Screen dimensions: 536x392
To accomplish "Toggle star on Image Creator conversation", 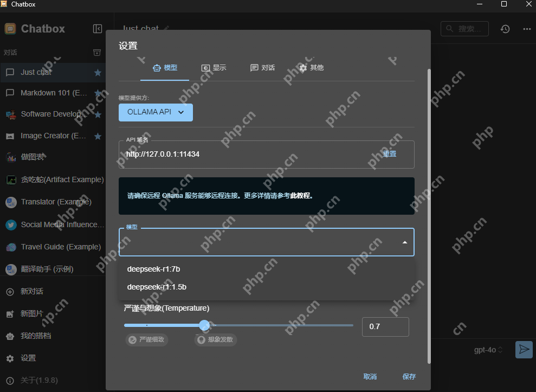I will click(98, 136).
